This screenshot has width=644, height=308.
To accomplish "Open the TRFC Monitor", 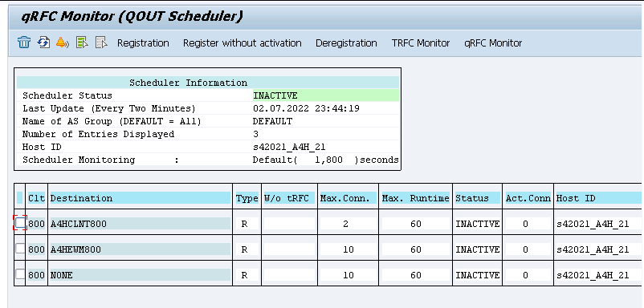I will click(421, 43).
